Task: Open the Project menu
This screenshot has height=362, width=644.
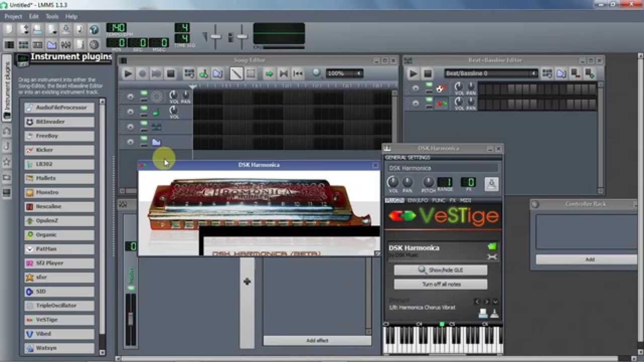Action: coord(14,17)
